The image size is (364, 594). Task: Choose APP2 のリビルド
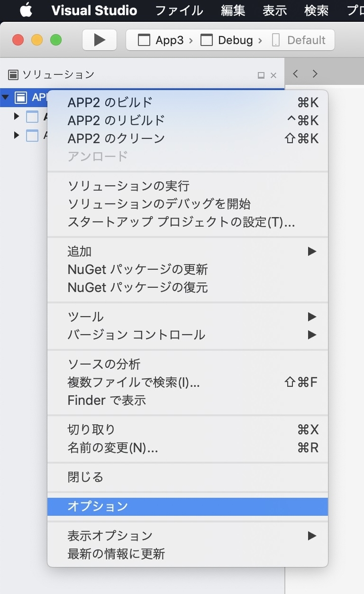pos(187,120)
